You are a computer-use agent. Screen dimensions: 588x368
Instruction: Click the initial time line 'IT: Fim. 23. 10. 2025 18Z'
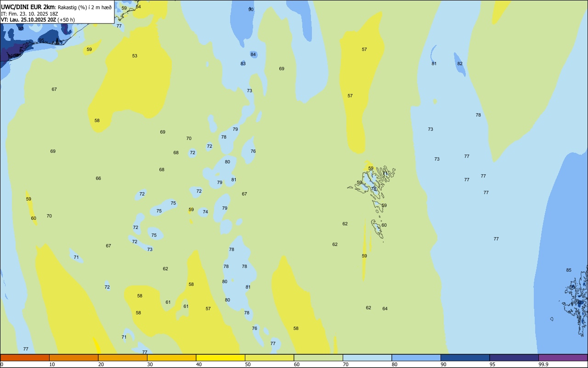click(x=29, y=14)
